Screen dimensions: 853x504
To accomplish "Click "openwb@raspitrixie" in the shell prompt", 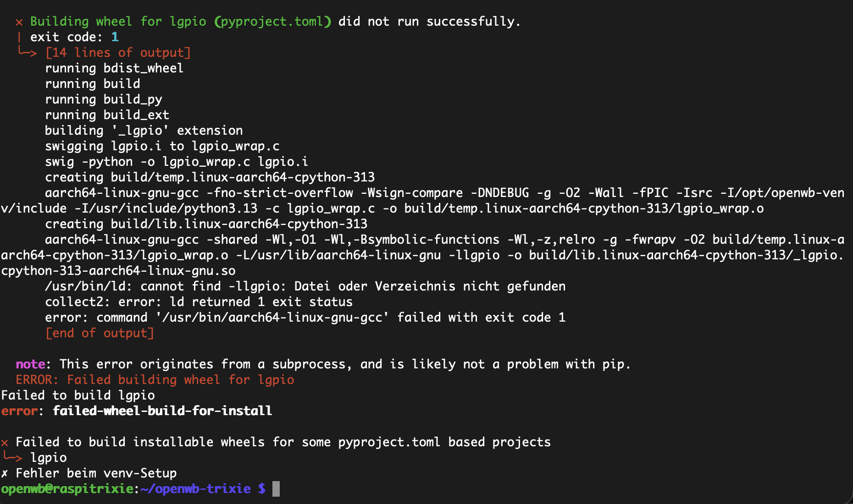I will 67,489.
